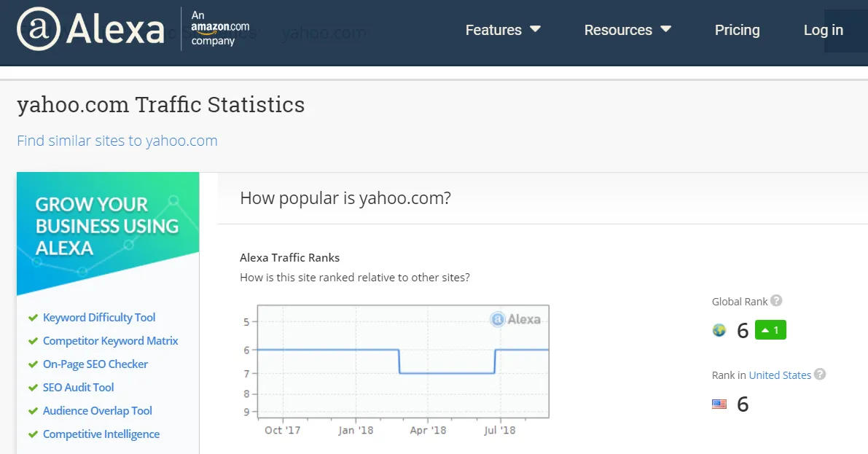This screenshot has width=868, height=454.
Task: Click the 'Jul '18' chart axis label
Action: click(499, 430)
